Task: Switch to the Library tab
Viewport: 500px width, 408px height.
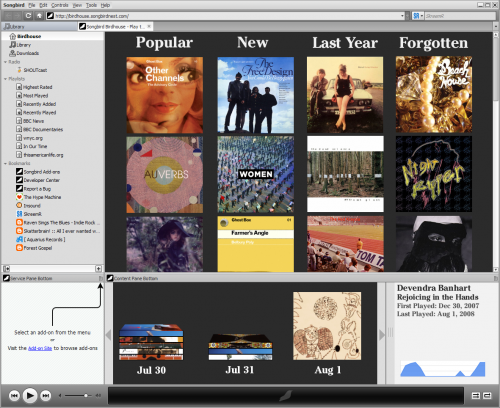Action: point(39,26)
